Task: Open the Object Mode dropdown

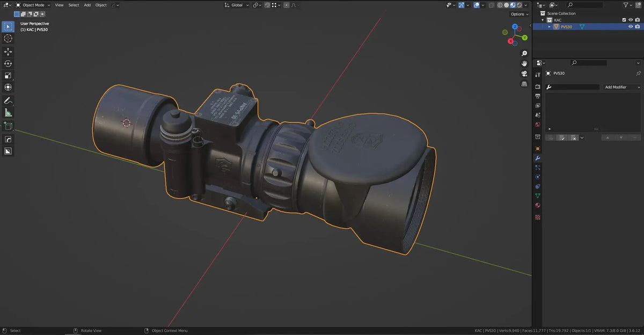Action: (34, 5)
